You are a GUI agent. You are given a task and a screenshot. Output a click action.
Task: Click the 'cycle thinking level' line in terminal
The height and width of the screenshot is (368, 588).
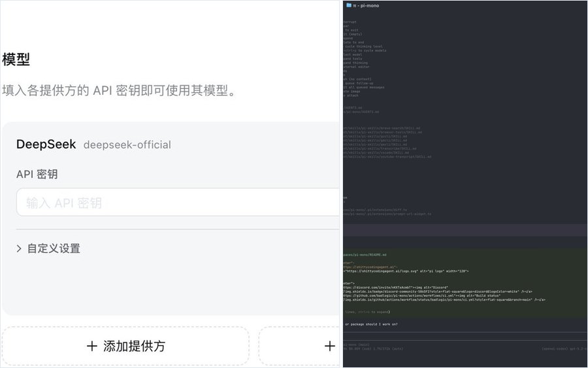(363, 46)
